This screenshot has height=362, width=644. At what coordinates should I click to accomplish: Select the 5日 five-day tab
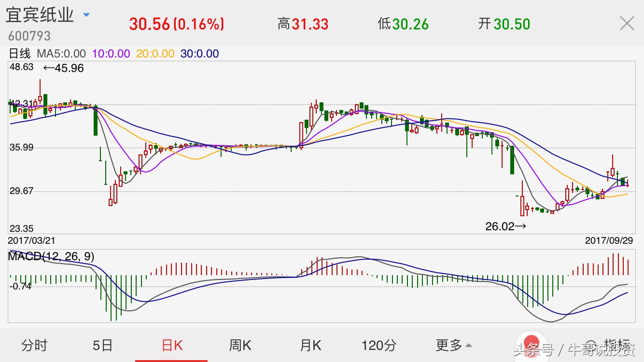pyautogui.click(x=102, y=345)
